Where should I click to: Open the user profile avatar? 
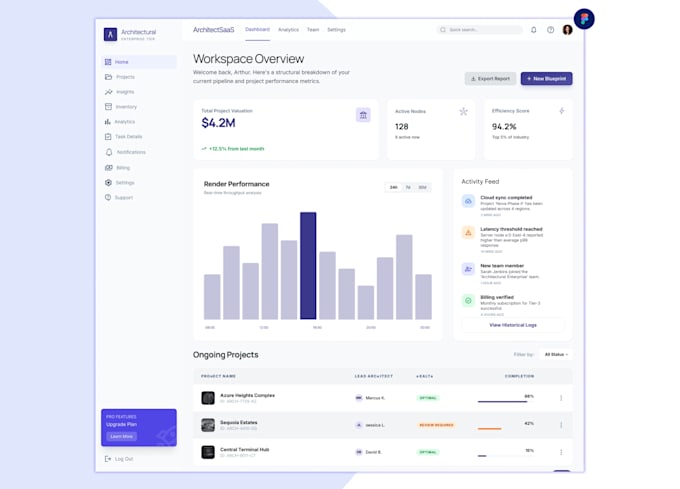(567, 30)
